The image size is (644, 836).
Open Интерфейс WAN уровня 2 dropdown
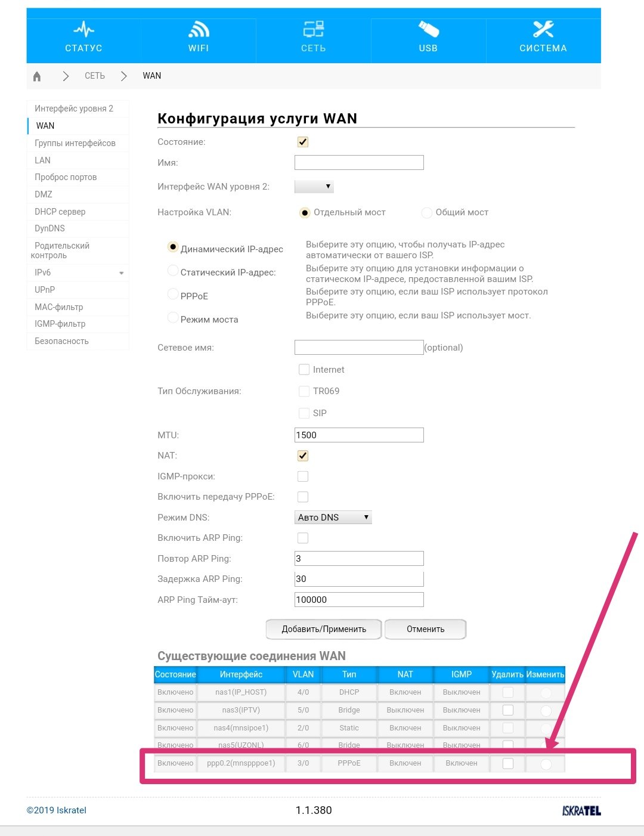[314, 187]
